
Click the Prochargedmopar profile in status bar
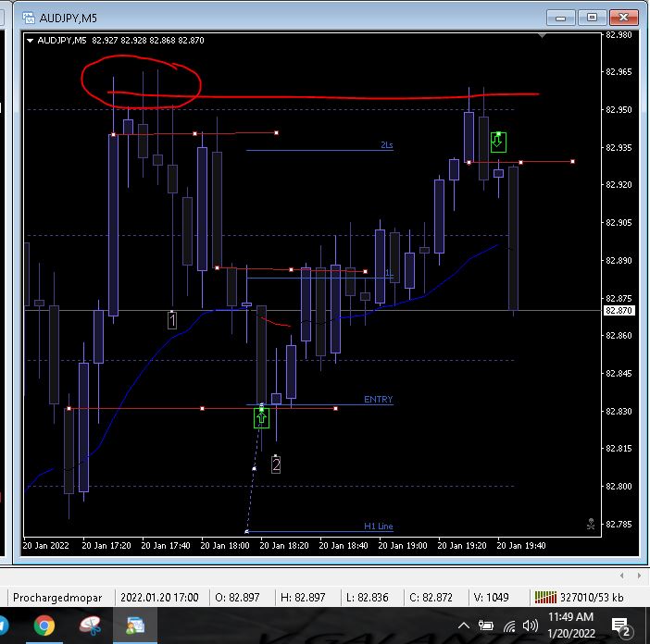coord(57,597)
